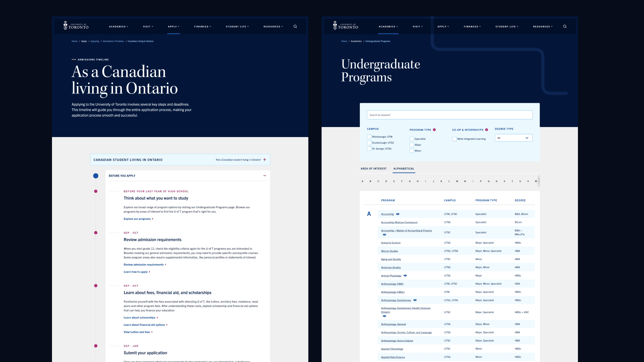
Task: Follow the 'Explore our programs' link
Action: pyautogui.click(x=139, y=219)
